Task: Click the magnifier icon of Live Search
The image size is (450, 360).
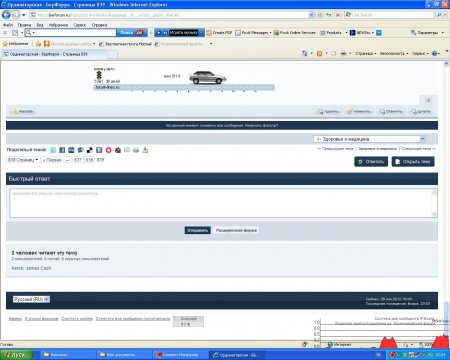Action: (439, 15)
